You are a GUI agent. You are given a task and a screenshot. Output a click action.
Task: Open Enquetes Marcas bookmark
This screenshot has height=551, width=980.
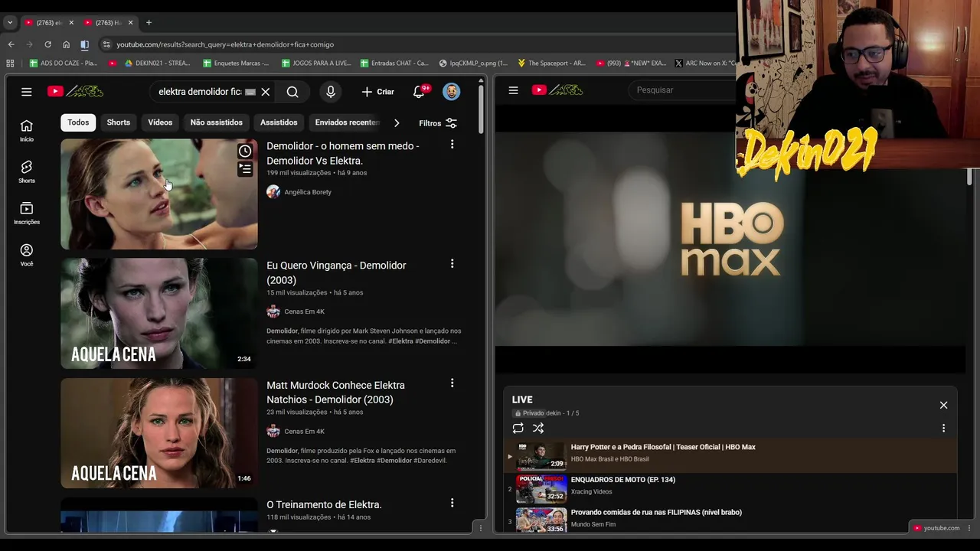237,63
